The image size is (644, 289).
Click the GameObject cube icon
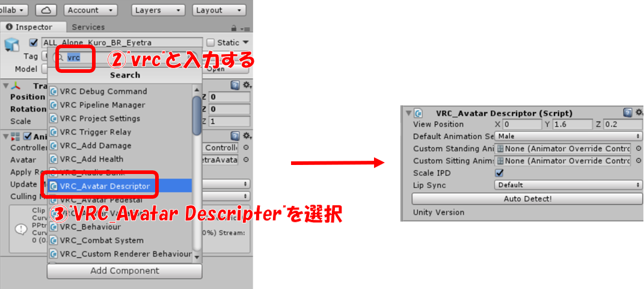(x=12, y=45)
